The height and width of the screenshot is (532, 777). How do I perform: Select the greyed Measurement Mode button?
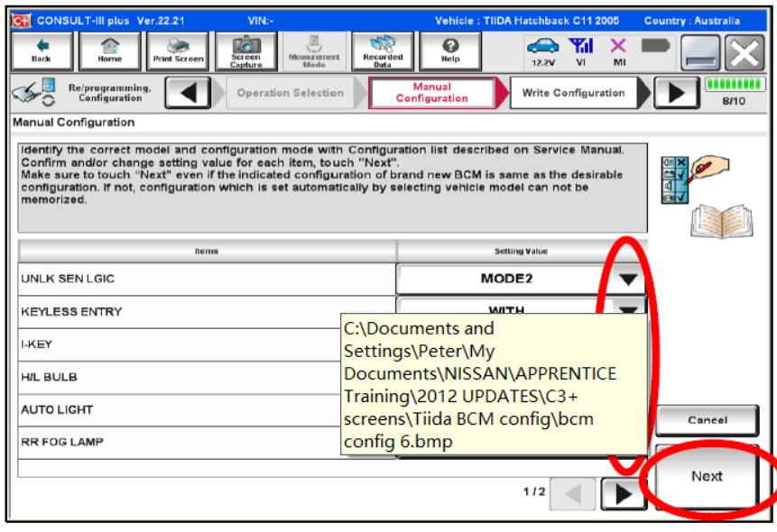coord(314,51)
